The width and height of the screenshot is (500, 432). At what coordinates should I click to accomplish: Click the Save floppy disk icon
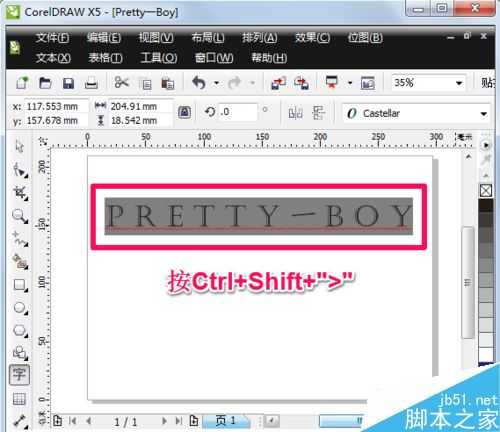tap(68, 83)
